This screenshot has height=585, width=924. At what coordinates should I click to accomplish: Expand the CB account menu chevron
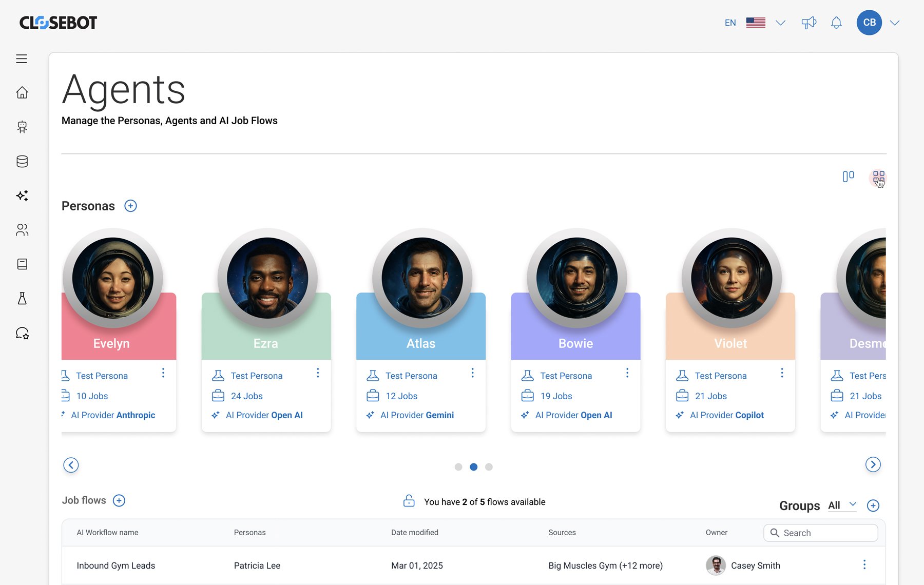click(895, 23)
